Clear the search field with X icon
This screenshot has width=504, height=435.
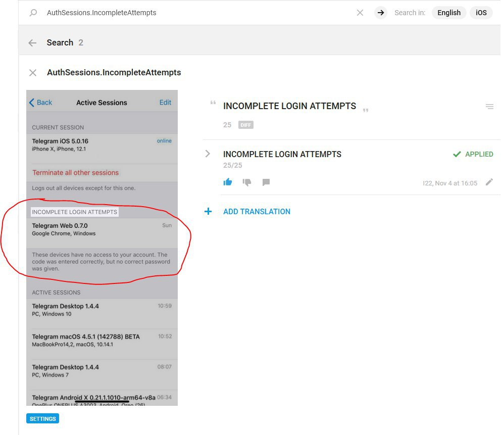pyautogui.click(x=360, y=13)
